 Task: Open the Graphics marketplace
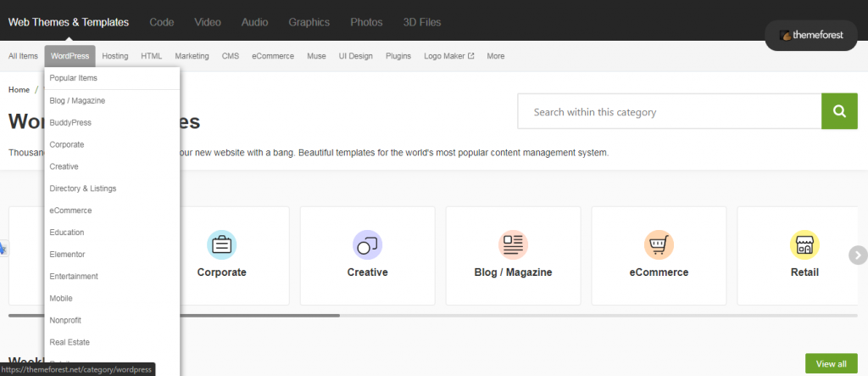(x=309, y=22)
